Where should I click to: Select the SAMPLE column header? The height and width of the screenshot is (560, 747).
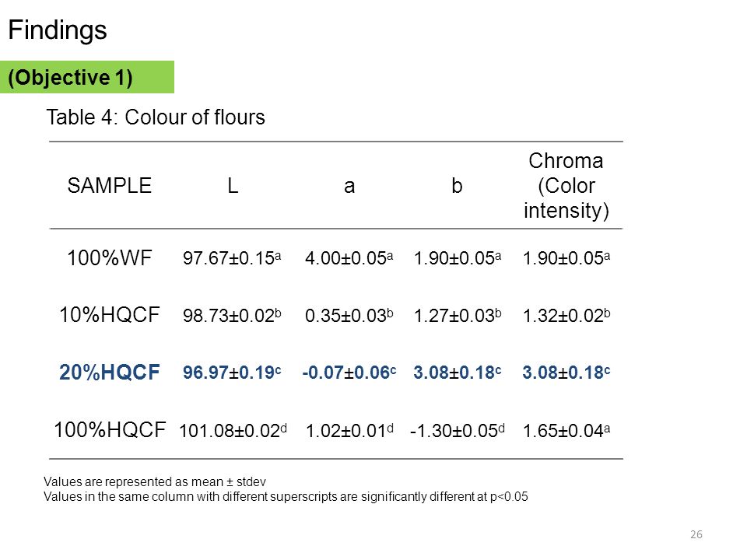tap(109, 185)
